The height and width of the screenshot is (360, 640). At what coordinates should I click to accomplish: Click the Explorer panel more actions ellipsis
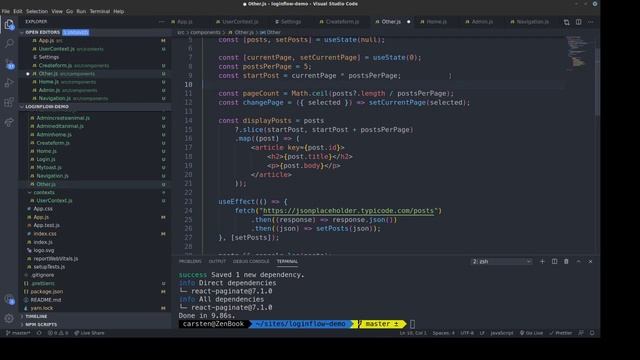pyautogui.click(x=162, y=22)
